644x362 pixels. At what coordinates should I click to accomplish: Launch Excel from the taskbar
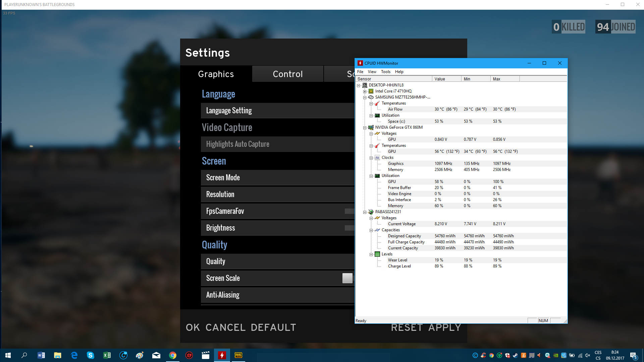tap(107, 355)
